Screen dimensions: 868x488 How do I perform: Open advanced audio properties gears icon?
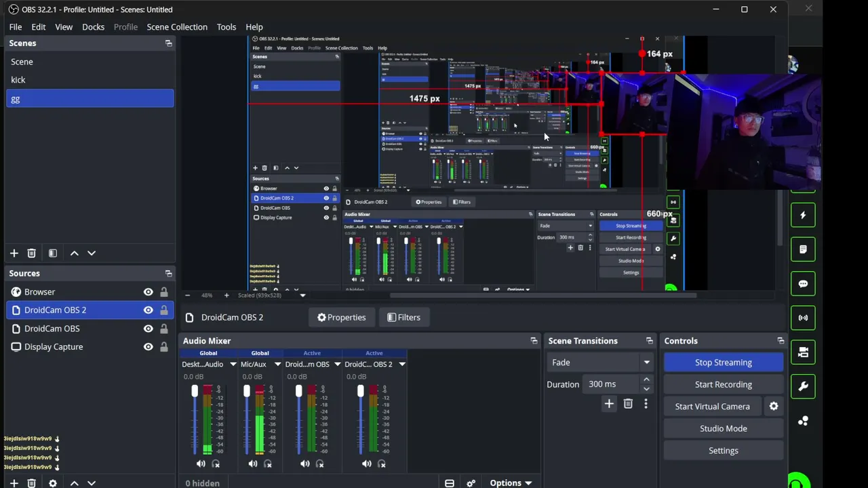(471, 483)
